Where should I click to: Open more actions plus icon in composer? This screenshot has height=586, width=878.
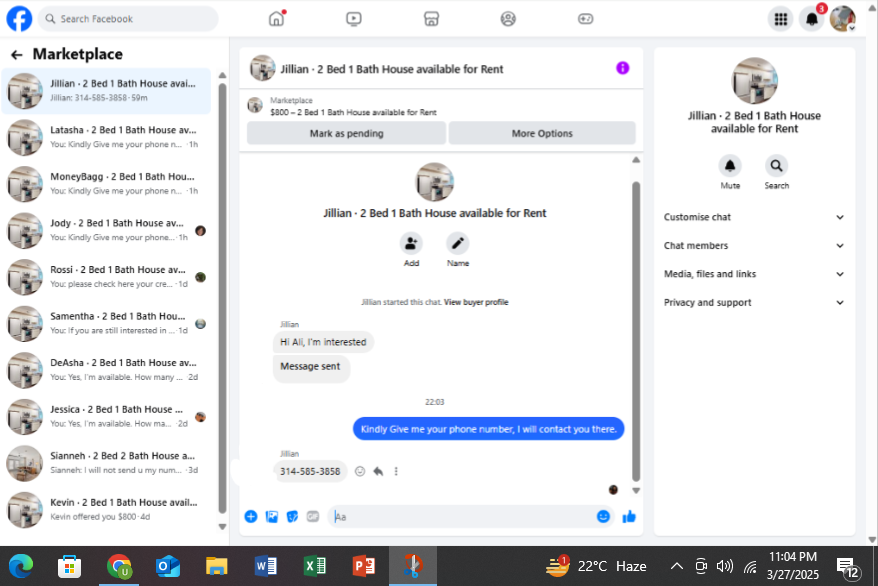pyautogui.click(x=251, y=517)
